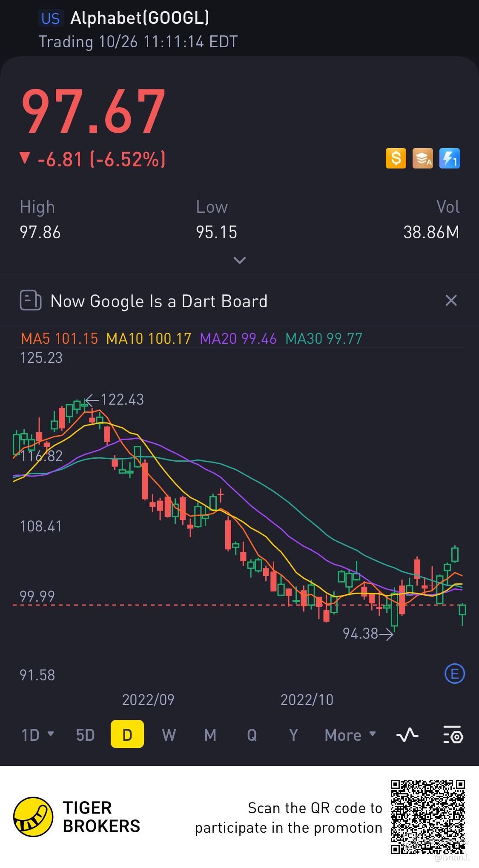Tap the 94.38 low price annotation
Image resolution: width=479 pixels, height=868 pixels.
click(x=361, y=634)
